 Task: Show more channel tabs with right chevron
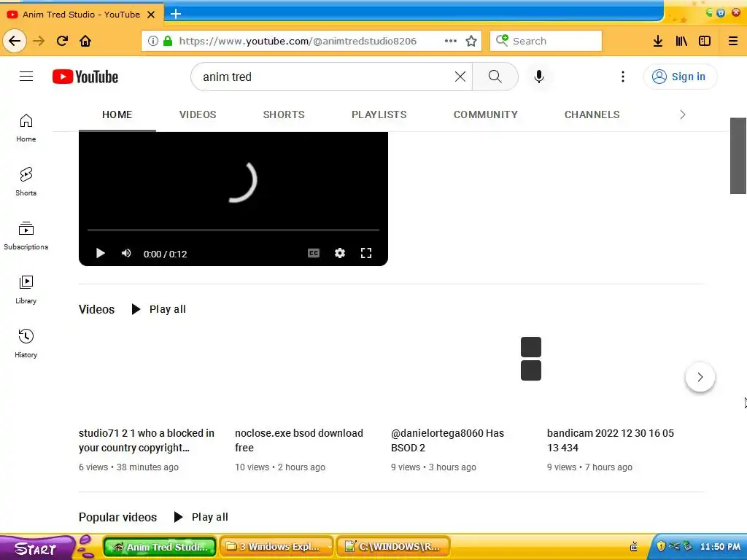[683, 114]
